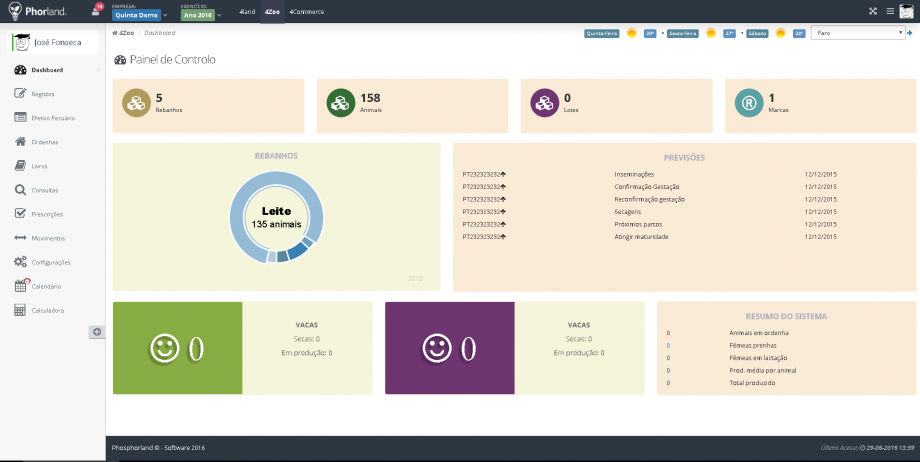
Task: Open the Registos edit icon
Action: pos(20,93)
